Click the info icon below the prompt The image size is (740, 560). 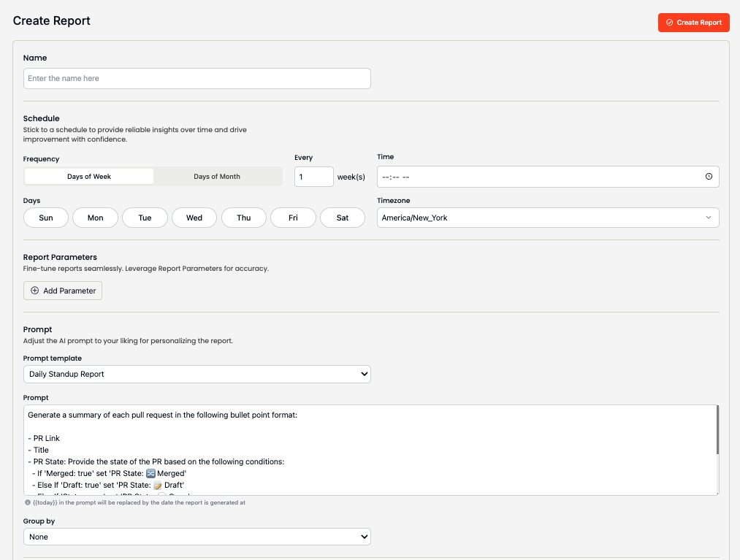click(27, 502)
